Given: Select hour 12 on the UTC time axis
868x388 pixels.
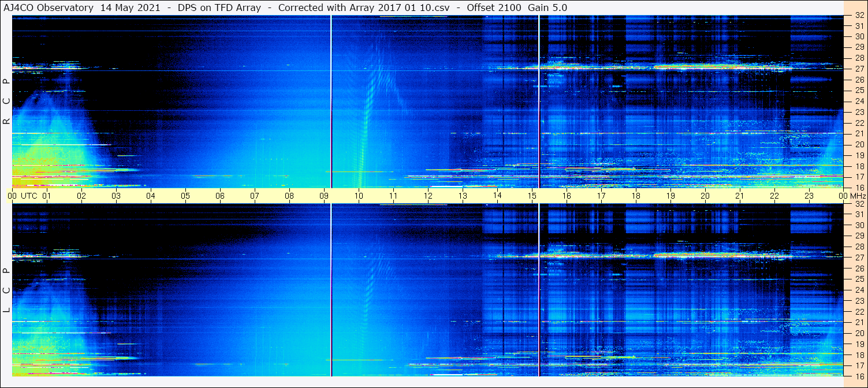Looking at the screenshot, I should (x=428, y=196).
